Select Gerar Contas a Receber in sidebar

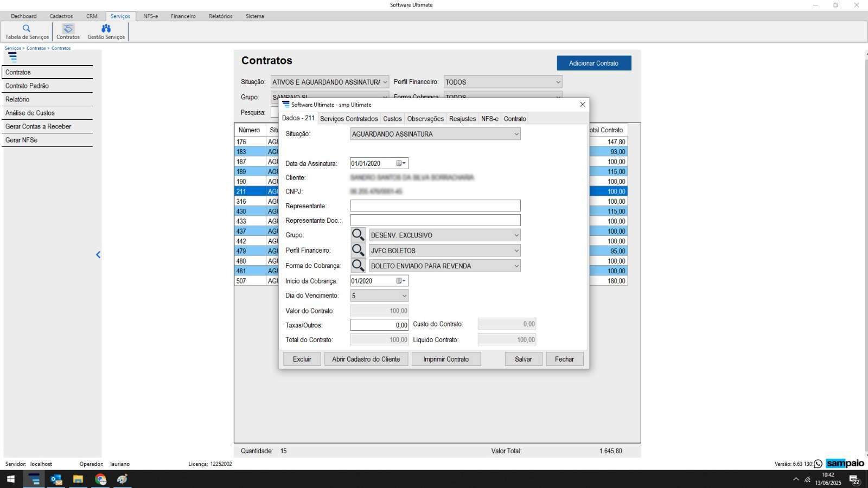point(48,126)
